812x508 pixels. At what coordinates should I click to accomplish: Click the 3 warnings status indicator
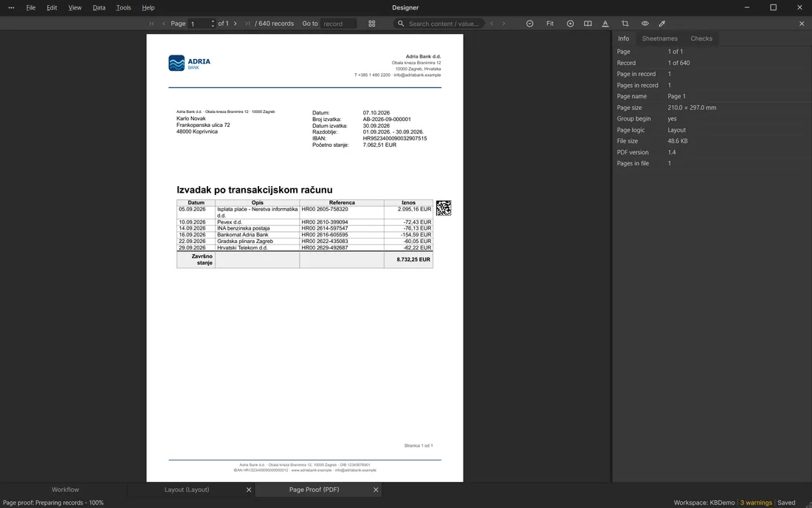(x=756, y=503)
